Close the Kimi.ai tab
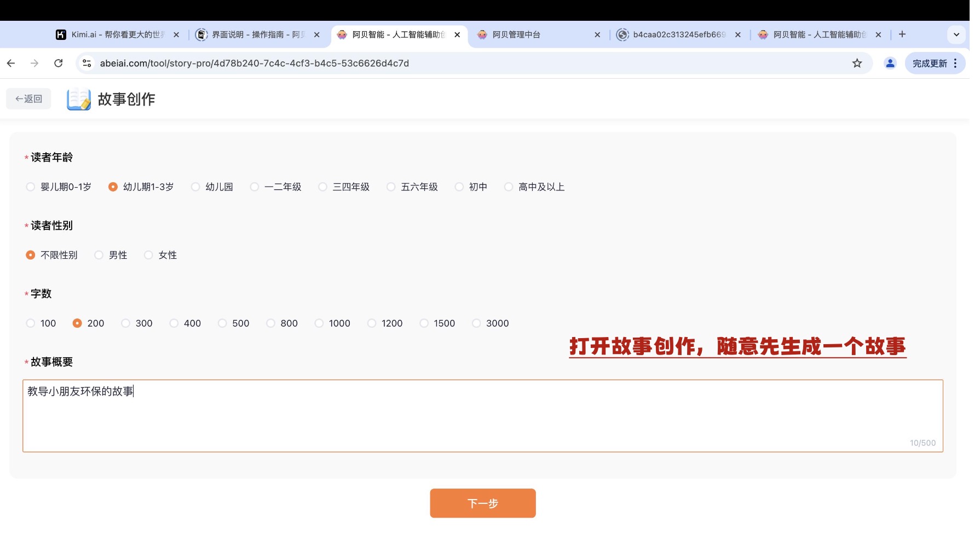This screenshot has width=980, height=534. [176, 34]
